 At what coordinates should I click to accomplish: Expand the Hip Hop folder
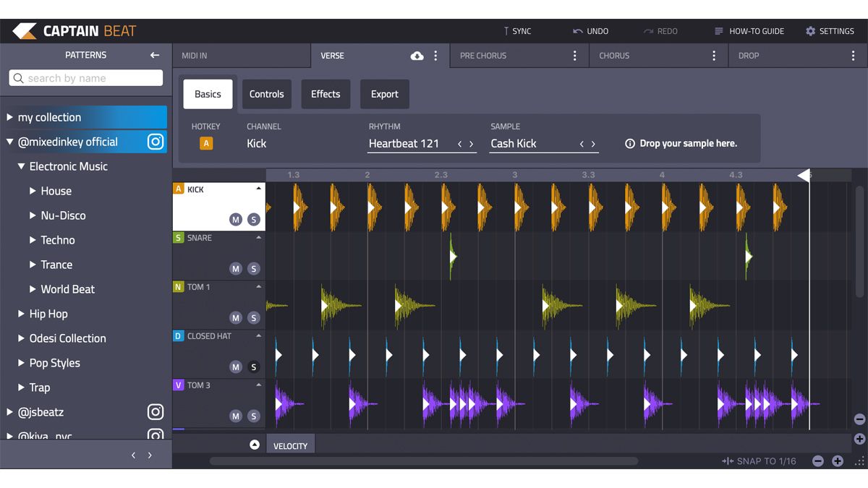pos(22,314)
